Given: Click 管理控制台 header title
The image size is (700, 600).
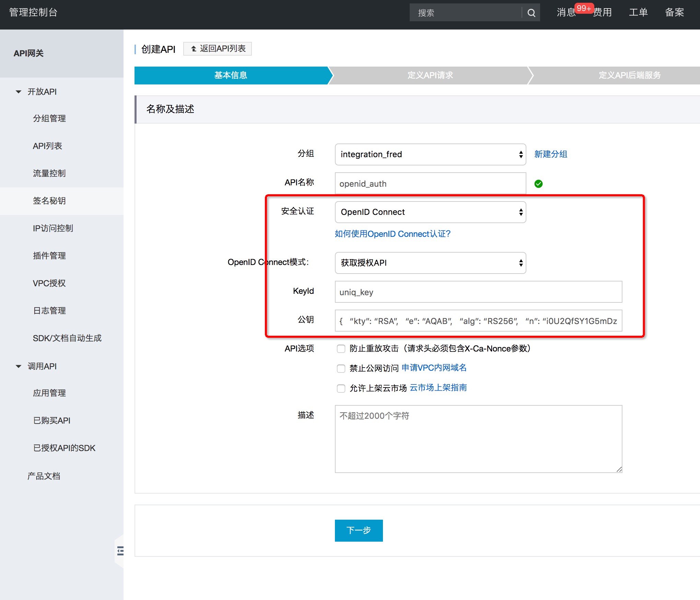Looking at the screenshot, I should [33, 12].
